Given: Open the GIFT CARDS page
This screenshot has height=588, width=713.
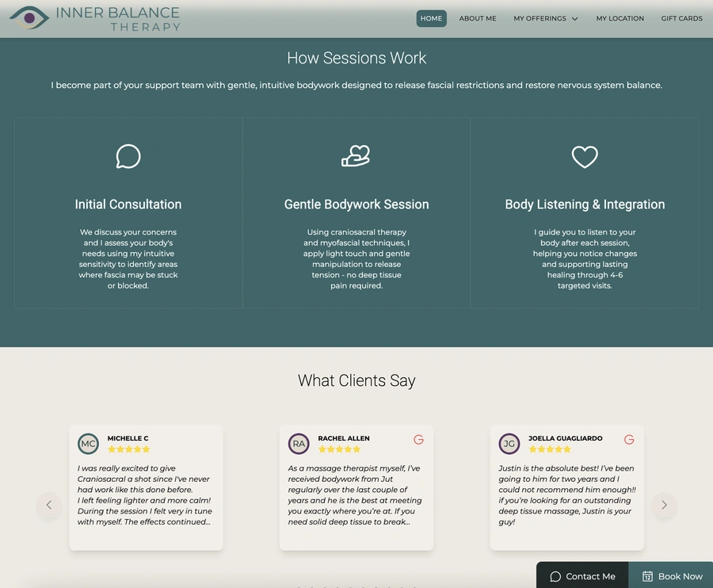Looking at the screenshot, I should [x=682, y=18].
